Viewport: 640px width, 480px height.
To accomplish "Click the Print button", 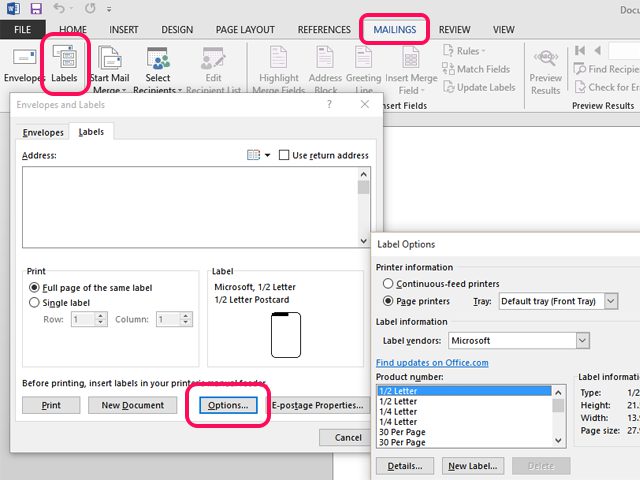I will 51,405.
